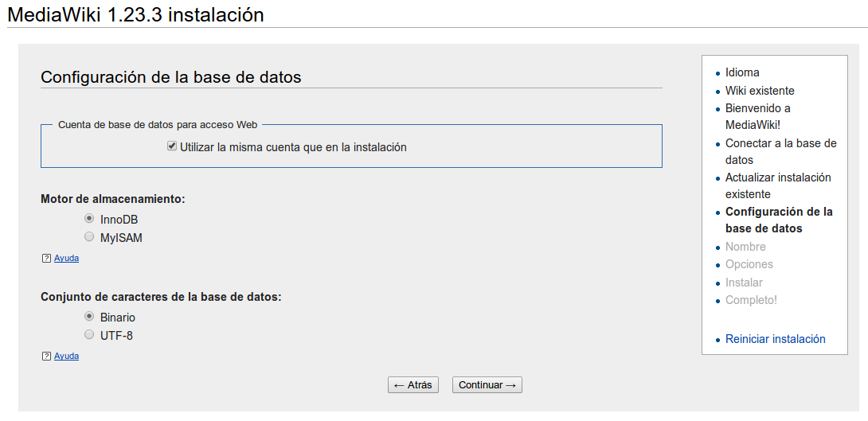Click Reiniciar instalación link

click(775, 339)
